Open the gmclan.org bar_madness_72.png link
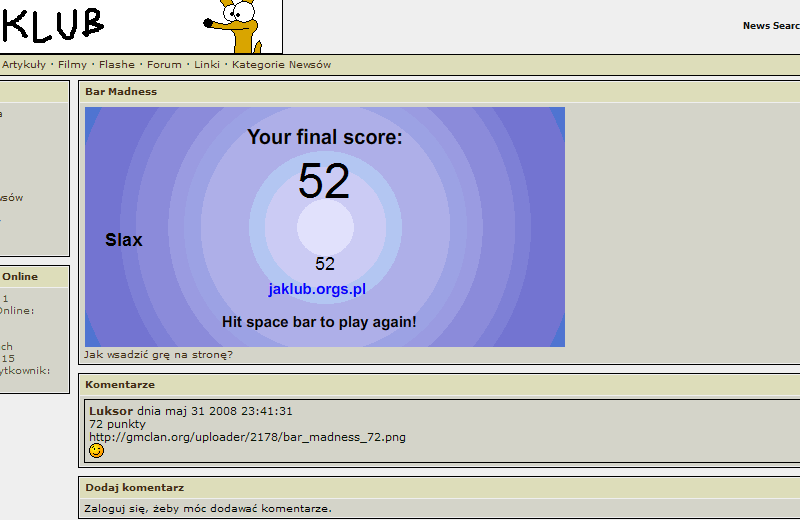The width and height of the screenshot is (800, 520). click(x=247, y=437)
